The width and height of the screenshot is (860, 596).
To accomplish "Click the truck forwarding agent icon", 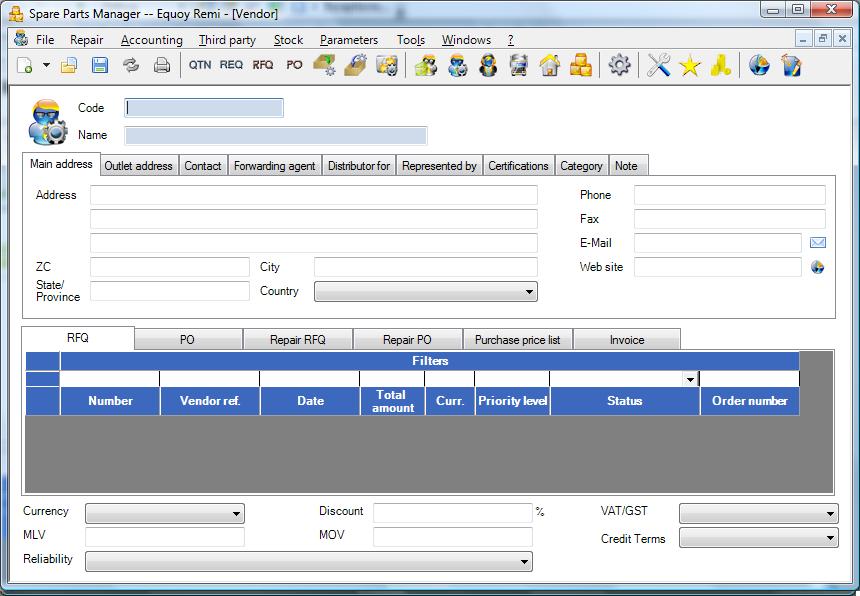I will click(518, 65).
